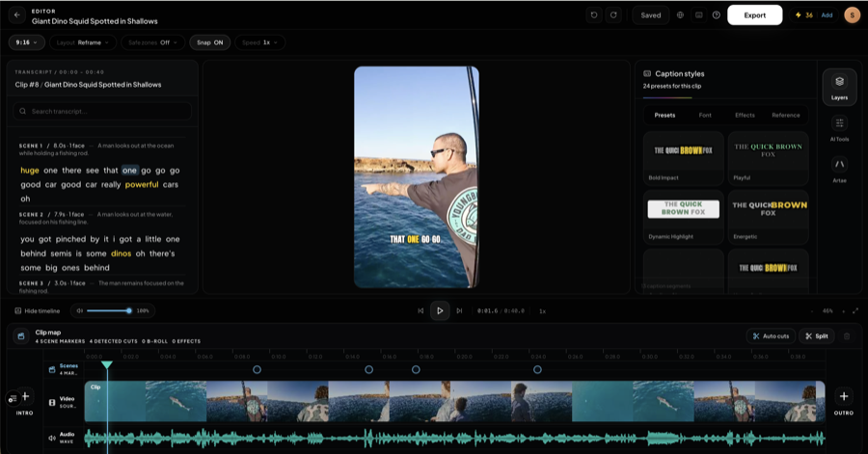Click the Clip map clapperboard icon

(x=21, y=335)
